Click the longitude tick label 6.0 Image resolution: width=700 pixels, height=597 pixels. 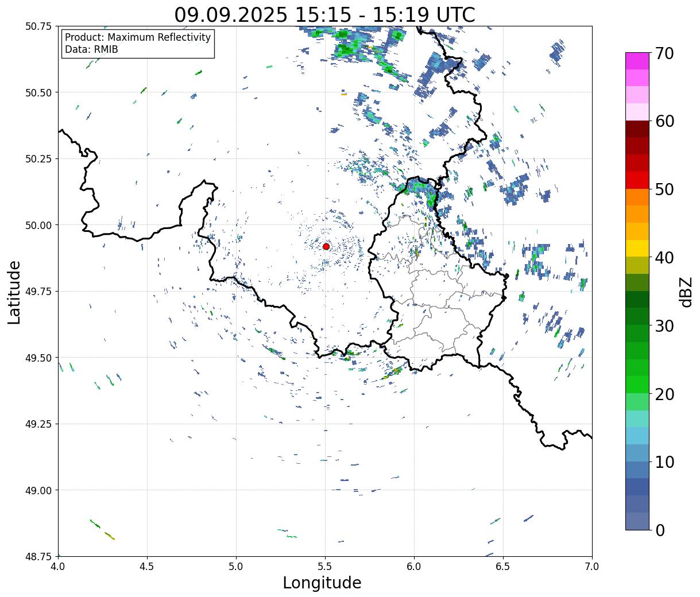click(x=414, y=566)
